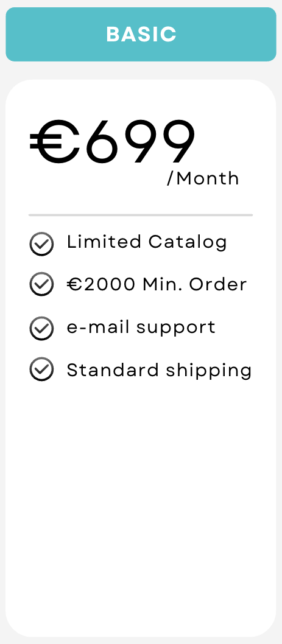
Task: Click the small euro sign before 2000
Action: 74,284
